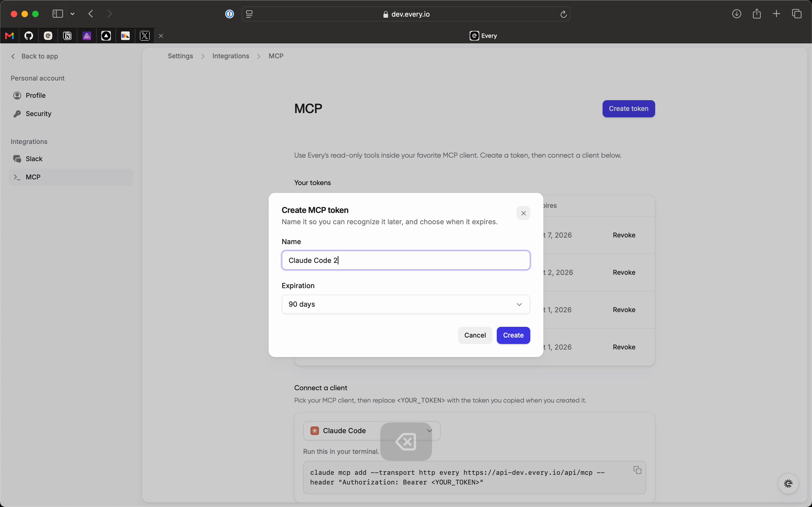Click the Your tokens heading
The height and width of the screenshot is (507, 812).
pyautogui.click(x=313, y=183)
